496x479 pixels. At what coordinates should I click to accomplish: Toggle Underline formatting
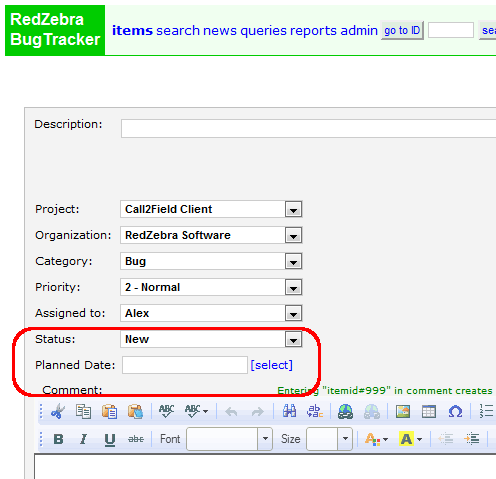(x=110, y=440)
